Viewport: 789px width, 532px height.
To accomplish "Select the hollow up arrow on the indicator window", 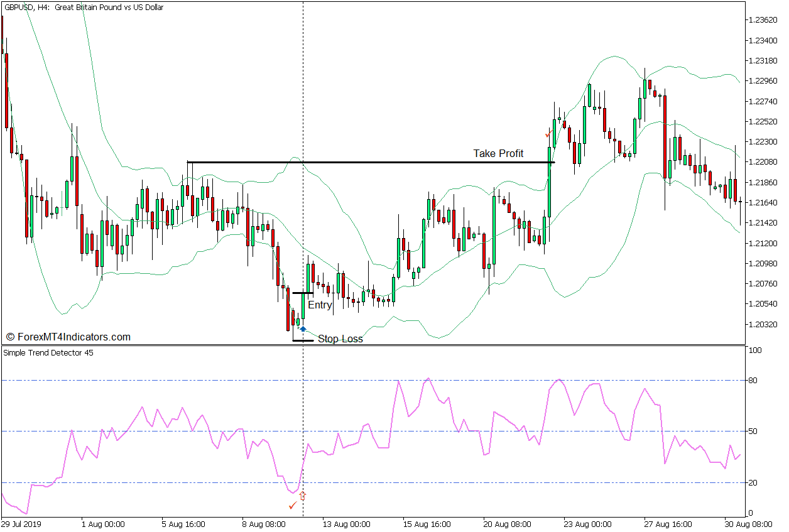I will 303,495.
